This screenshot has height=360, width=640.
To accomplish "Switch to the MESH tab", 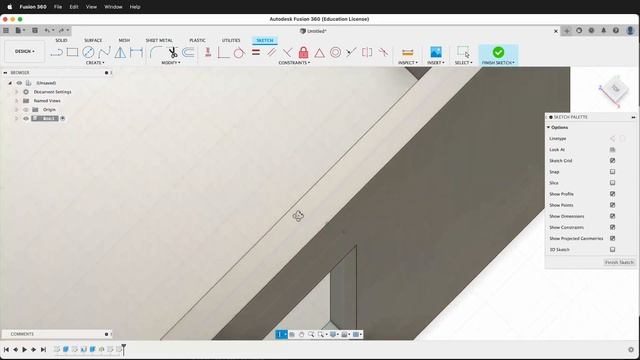I will pyautogui.click(x=124, y=40).
